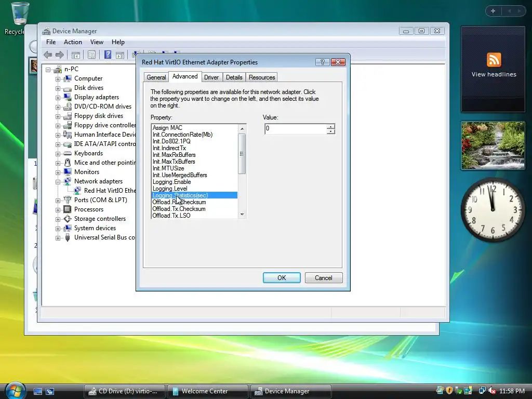Image resolution: width=532 pixels, height=399 pixels.
Task: Expand the Processors node
Action: click(58, 210)
